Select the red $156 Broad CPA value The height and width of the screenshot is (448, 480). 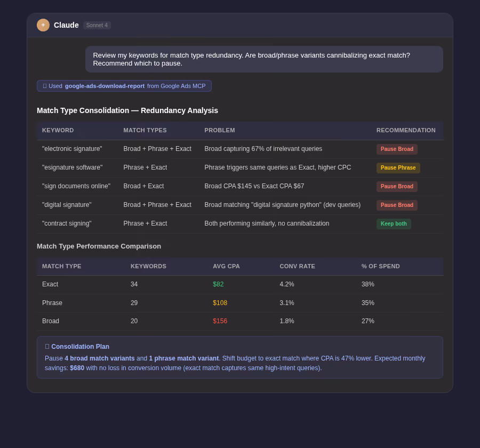[x=220, y=321]
